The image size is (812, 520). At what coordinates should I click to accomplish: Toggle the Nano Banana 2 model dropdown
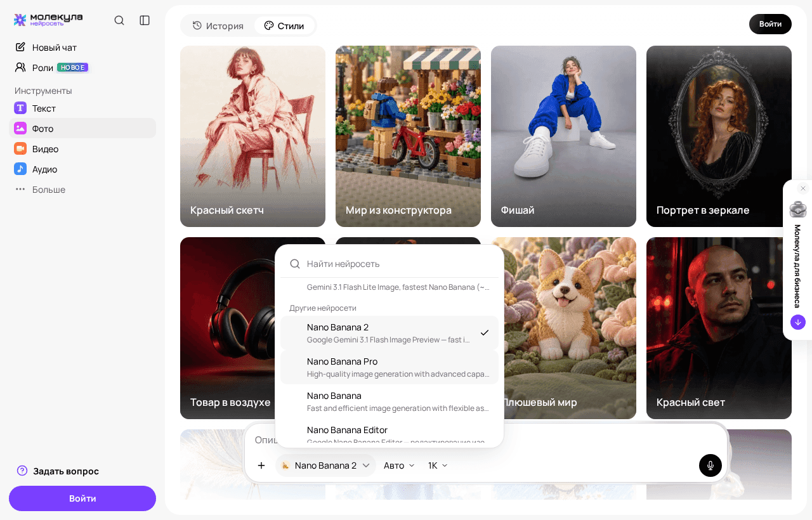click(x=326, y=465)
